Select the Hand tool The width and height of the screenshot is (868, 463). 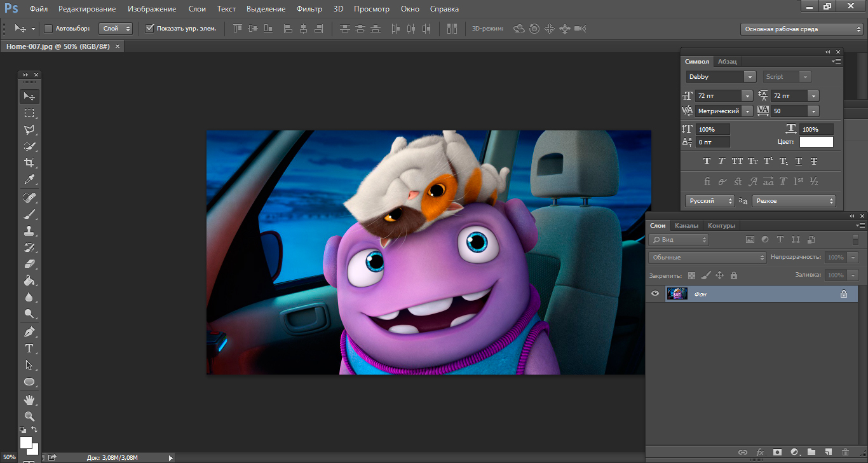tap(29, 399)
